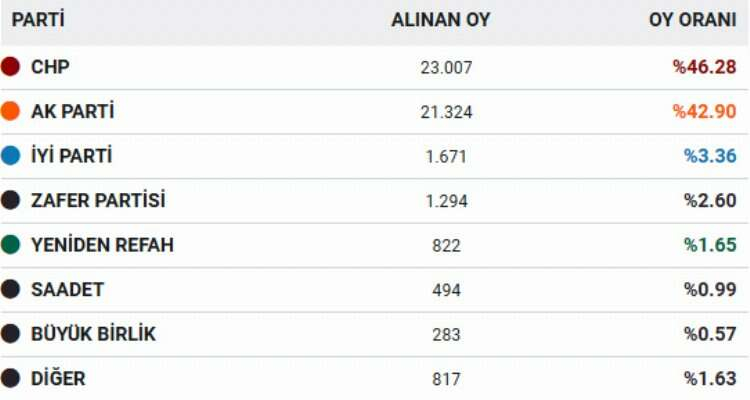Click the YENİDEN REFAH label
Screen dimensions: 750x400
coord(102,245)
